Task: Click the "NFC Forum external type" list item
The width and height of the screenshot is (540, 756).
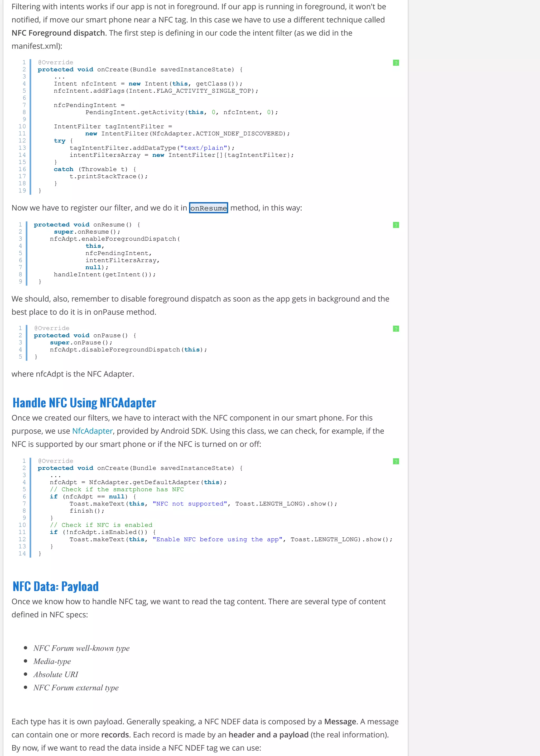Action: pyautogui.click(x=76, y=687)
